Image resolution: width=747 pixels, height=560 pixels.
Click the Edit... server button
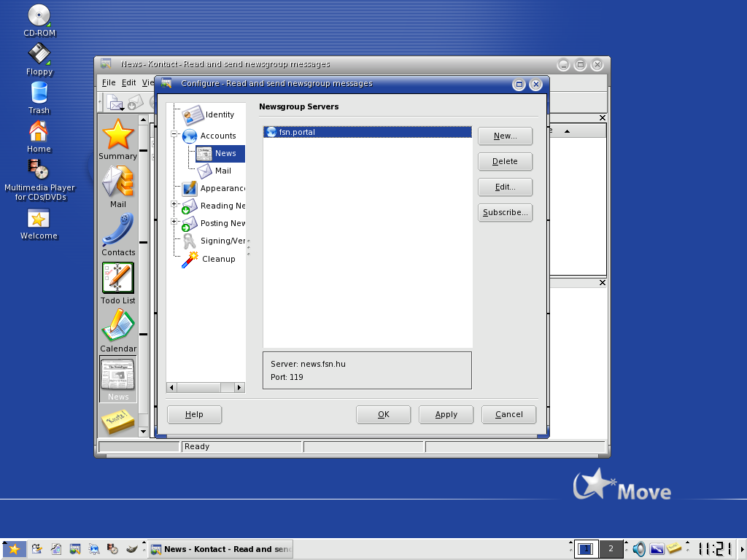pyautogui.click(x=505, y=187)
